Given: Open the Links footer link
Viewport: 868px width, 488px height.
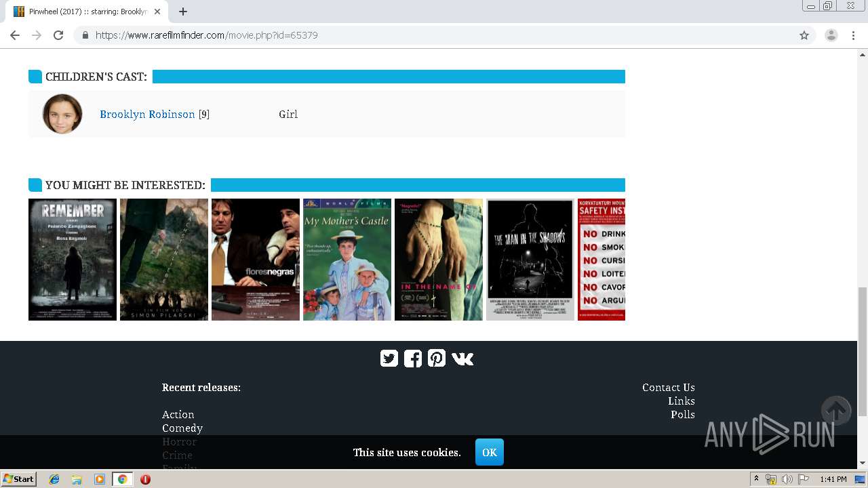Looking at the screenshot, I should (682, 401).
